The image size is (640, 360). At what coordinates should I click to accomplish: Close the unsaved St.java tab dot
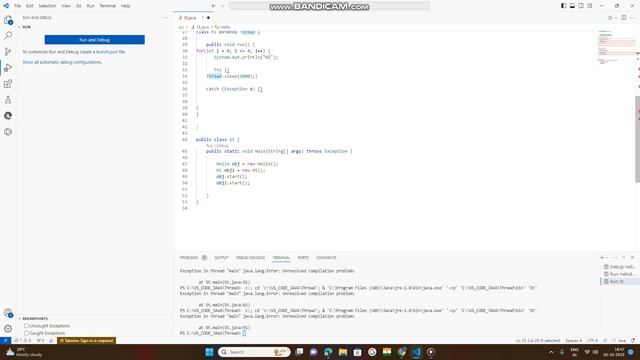point(208,18)
